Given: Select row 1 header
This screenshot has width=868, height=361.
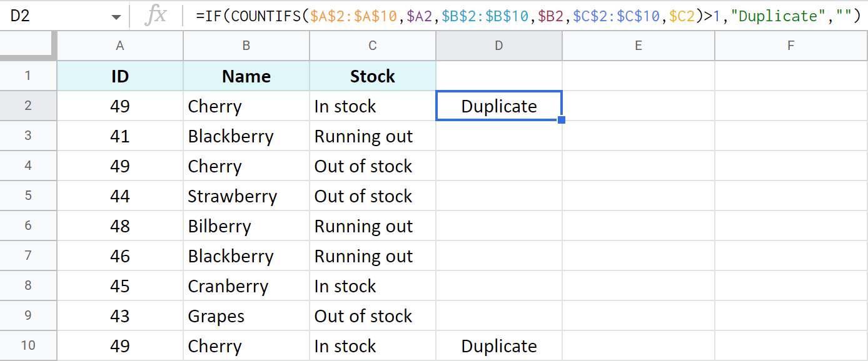Looking at the screenshot, I should [x=28, y=76].
